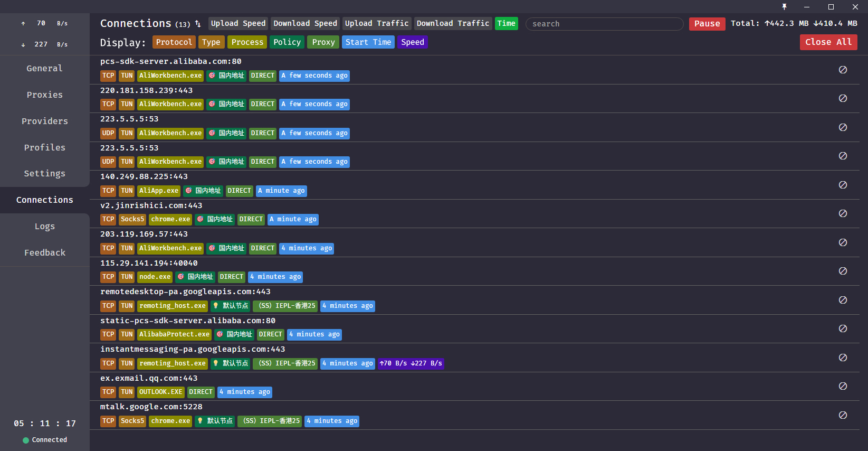The image size is (868, 451).
Task: Click the node.exe process tag
Action: coord(155,277)
